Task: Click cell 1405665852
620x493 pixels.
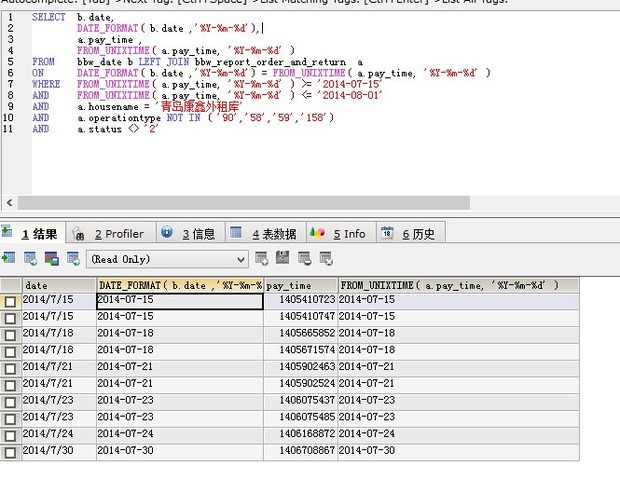Action: point(301,333)
